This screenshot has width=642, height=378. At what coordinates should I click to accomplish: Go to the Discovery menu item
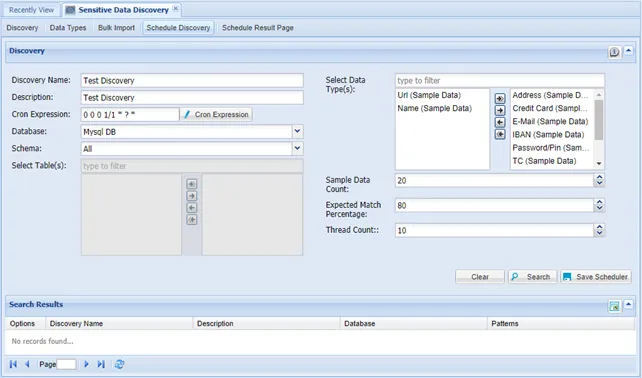pos(22,28)
